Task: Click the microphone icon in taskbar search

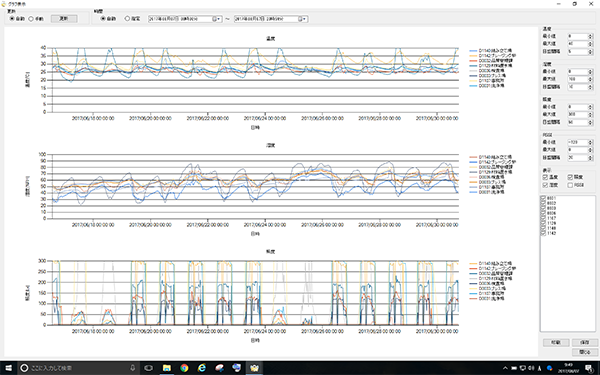Action: [x=132, y=368]
